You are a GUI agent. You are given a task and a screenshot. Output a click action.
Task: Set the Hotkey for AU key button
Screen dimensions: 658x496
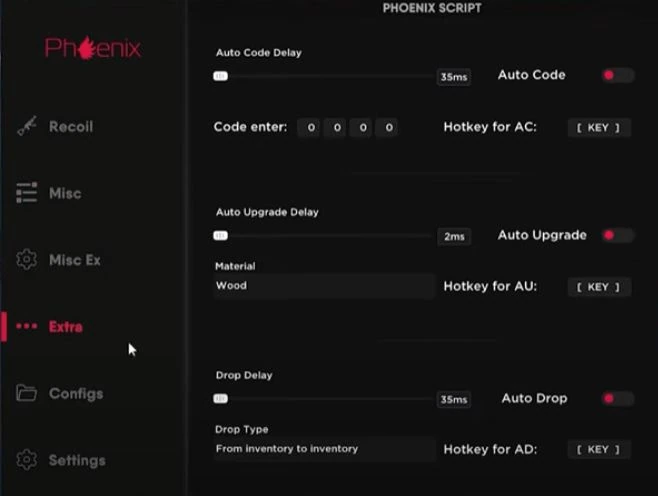click(x=599, y=287)
